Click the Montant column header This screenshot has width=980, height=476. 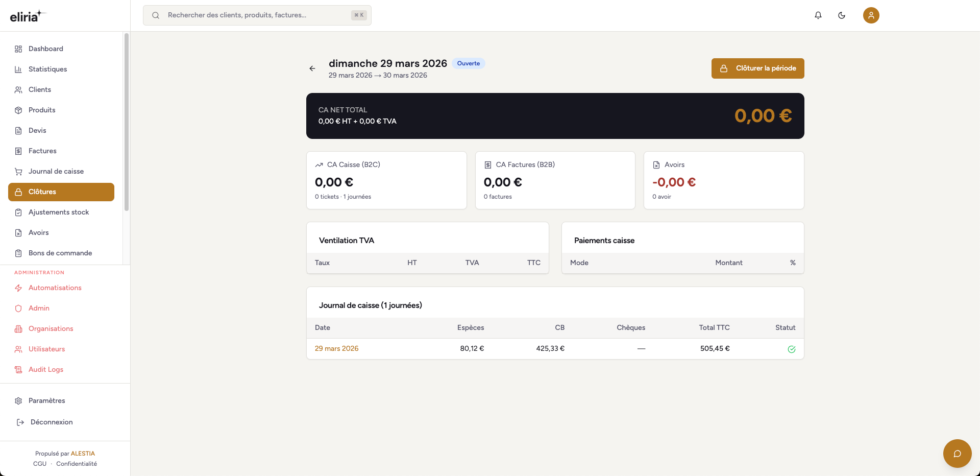pos(728,263)
